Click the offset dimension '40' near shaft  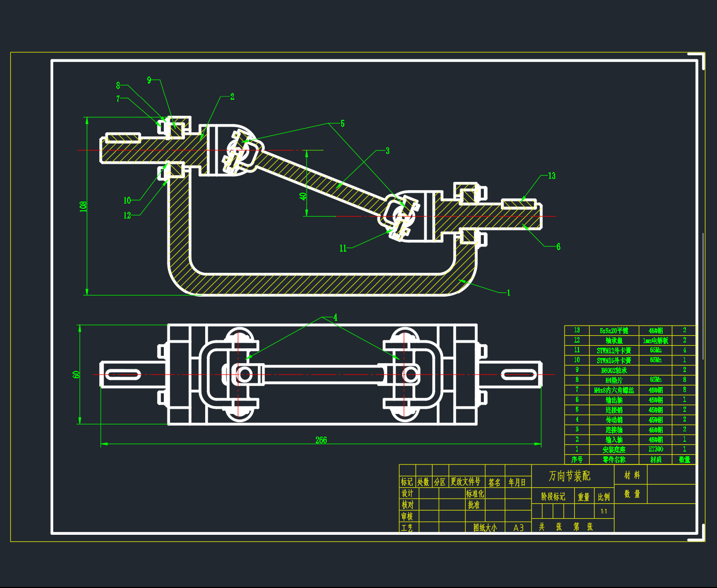(x=303, y=196)
